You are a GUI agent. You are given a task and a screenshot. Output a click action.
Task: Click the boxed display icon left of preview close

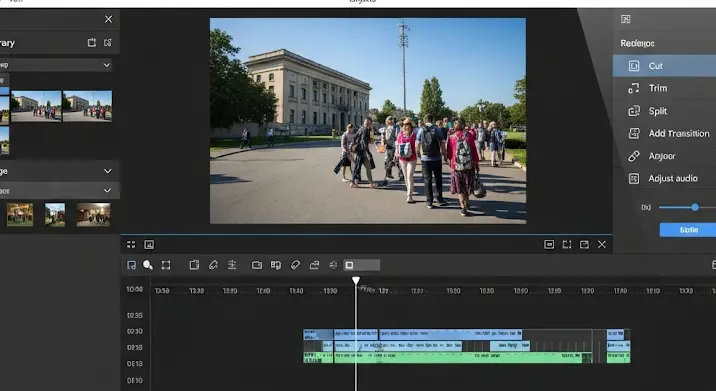tap(549, 244)
